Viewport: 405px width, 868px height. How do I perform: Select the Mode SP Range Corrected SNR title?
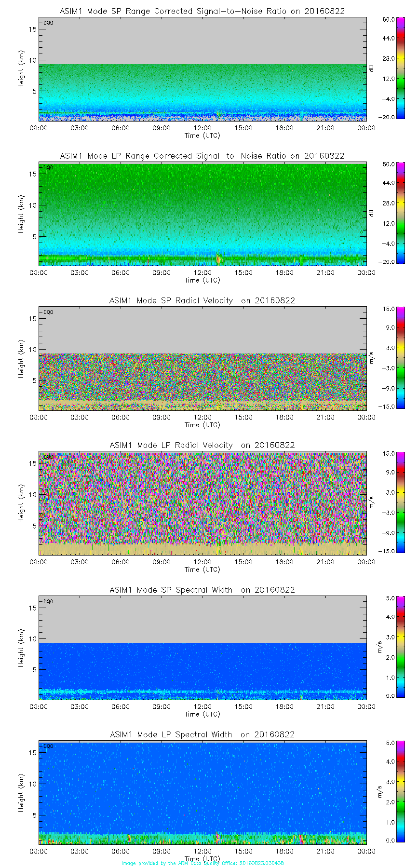pyautogui.click(x=202, y=11)
